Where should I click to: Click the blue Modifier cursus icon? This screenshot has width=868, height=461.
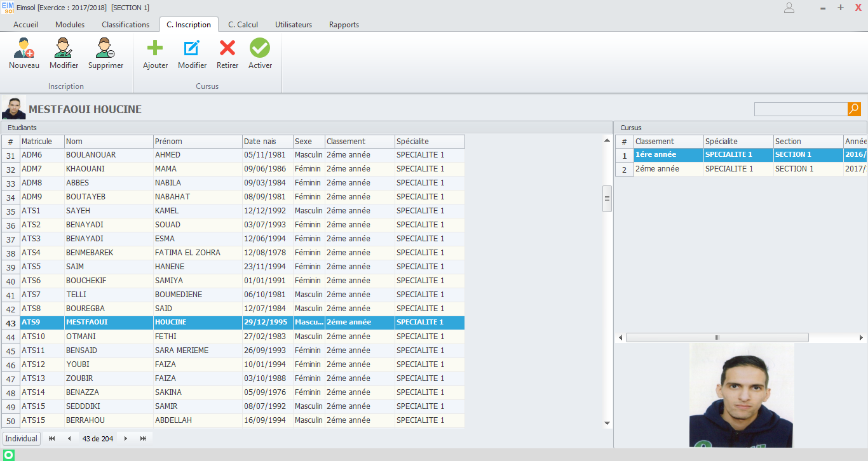pyautogui.click(x=192, y=48)
